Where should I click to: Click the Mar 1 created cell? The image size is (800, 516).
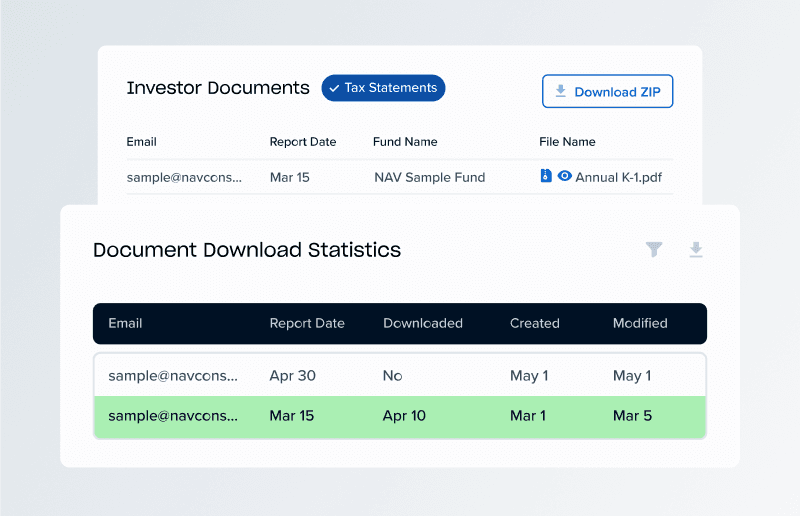528,415
